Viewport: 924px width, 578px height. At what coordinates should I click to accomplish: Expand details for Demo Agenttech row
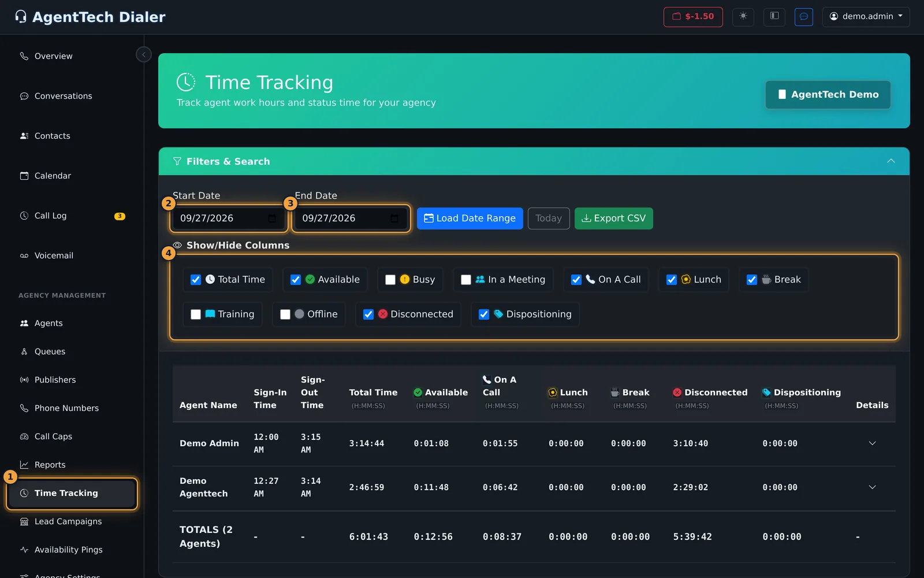tap(872, 487)
